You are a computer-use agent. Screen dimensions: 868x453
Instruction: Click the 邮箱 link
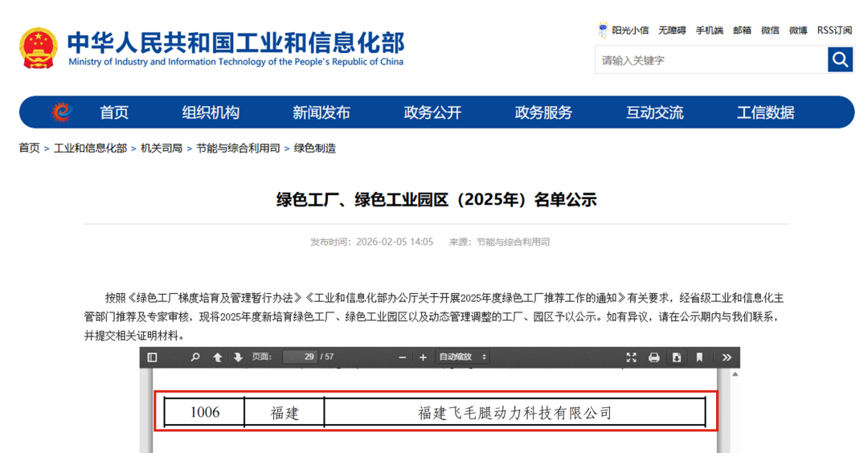click(742, 31)
